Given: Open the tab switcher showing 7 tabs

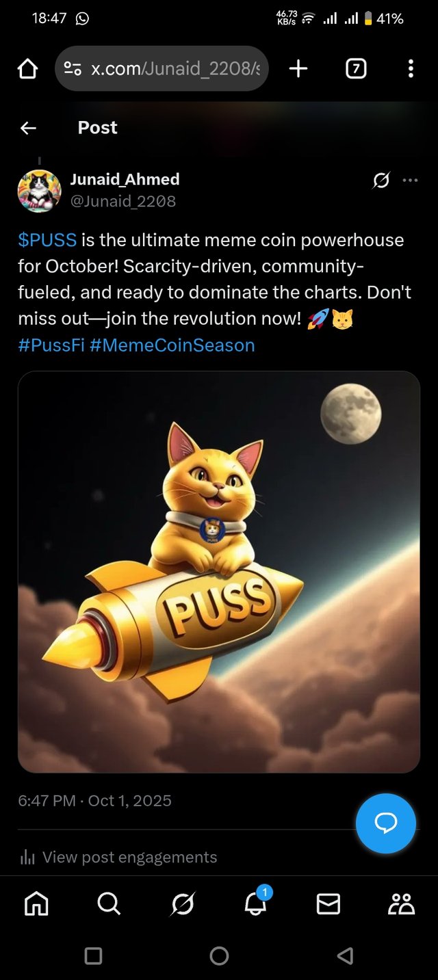Looking at the screenshot, I should click(356, 68).
